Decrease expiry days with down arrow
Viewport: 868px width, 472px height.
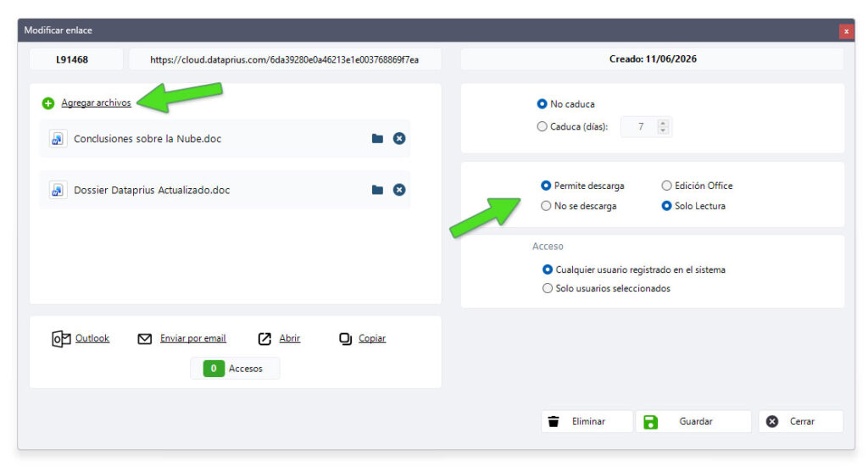tap(663, 131)
